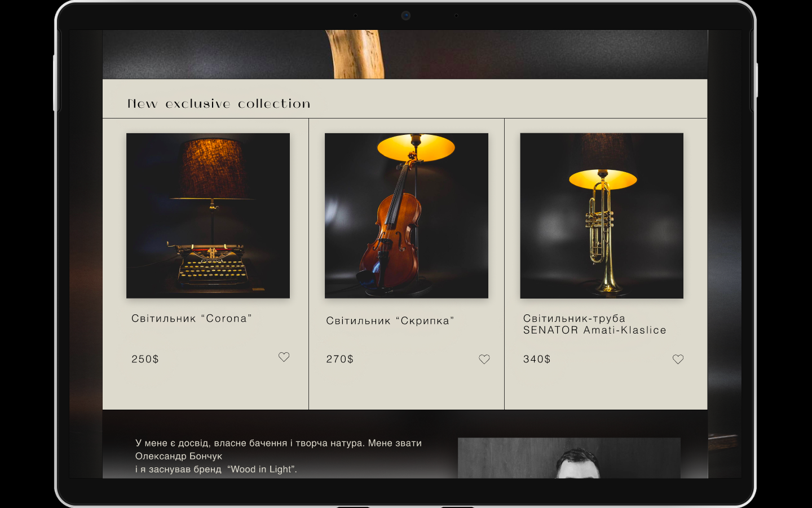812x508 pixels.
Task: Click the woven lampshade of the Corona lamp
Action: click(x=213, y=169)
